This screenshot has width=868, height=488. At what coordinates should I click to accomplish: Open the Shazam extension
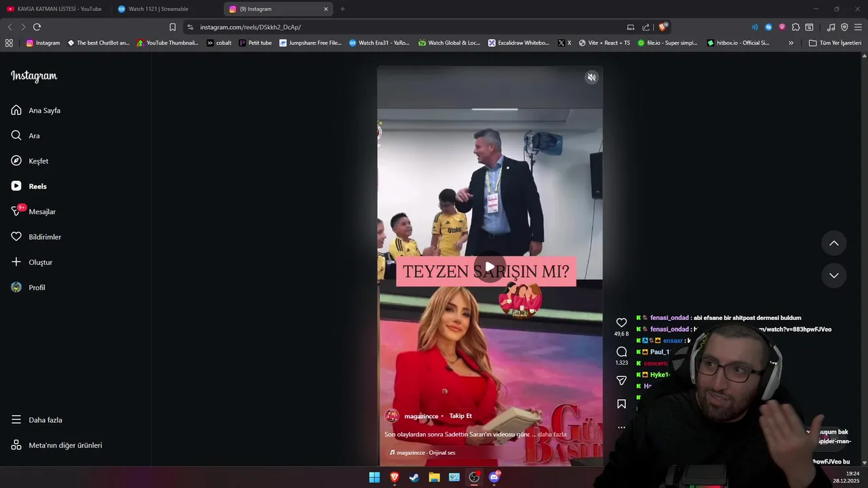pyautogui.click(x=768, y=27)
